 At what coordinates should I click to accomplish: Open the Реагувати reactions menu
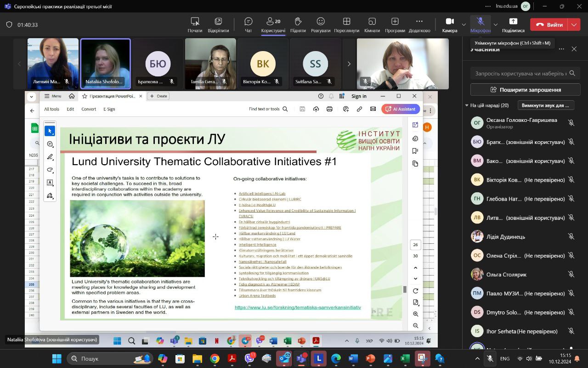click(320, 25)
